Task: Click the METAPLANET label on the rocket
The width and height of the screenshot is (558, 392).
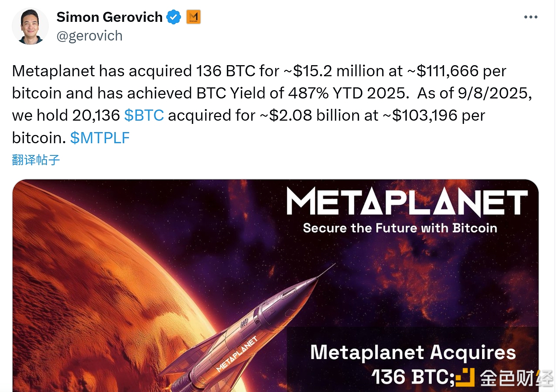Action: (237, 354)
